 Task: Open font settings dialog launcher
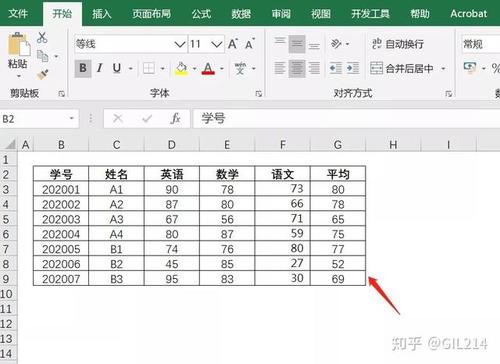pos(258,94)
